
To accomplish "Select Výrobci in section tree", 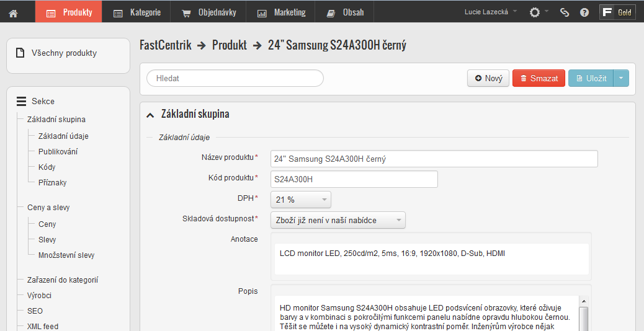I will point(39,295).
